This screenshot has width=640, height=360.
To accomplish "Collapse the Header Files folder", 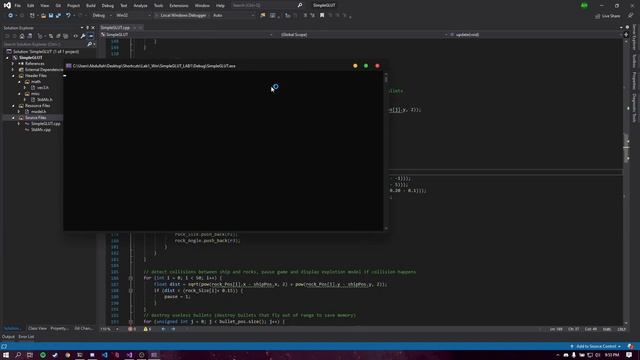I will (x=13, y=76).
